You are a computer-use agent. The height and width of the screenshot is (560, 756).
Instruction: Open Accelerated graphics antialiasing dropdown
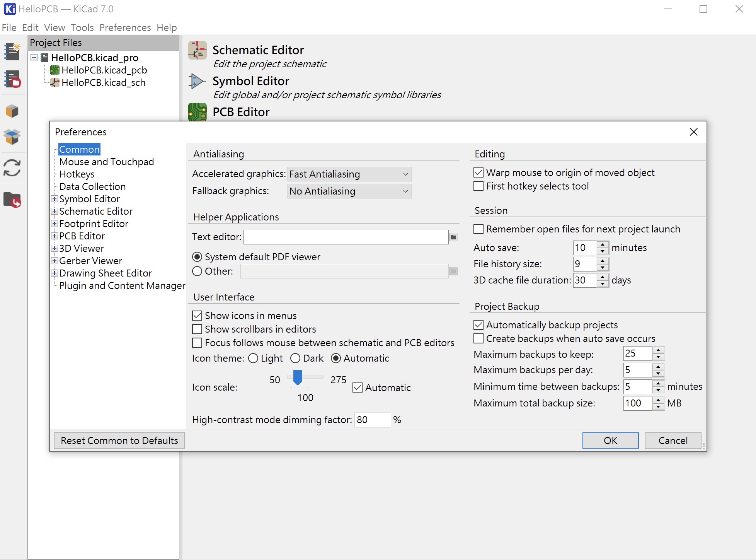(x=350, y=174)
